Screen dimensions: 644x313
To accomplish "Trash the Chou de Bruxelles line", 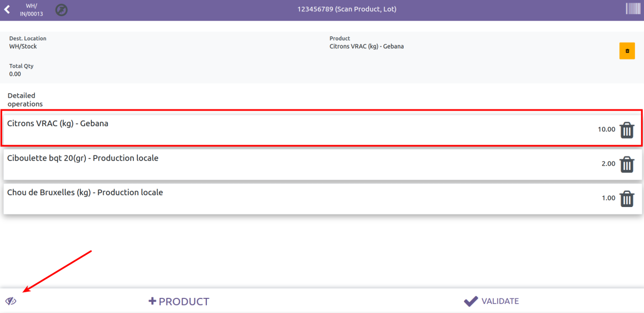I will [x=627, y=199].
